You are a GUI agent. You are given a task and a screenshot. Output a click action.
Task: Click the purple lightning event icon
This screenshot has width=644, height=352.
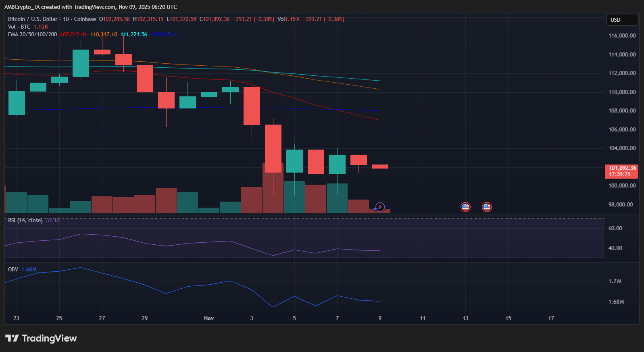point(379,207)
